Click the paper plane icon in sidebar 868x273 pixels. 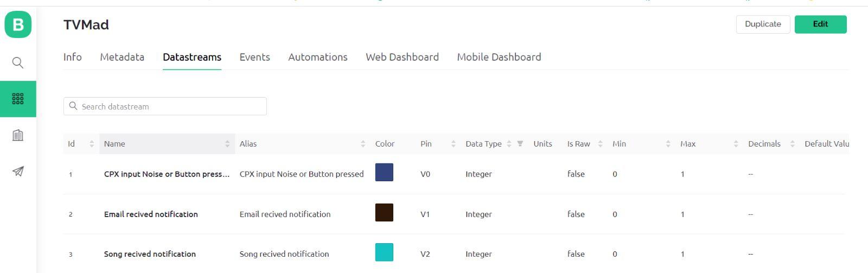coord(18,172)
